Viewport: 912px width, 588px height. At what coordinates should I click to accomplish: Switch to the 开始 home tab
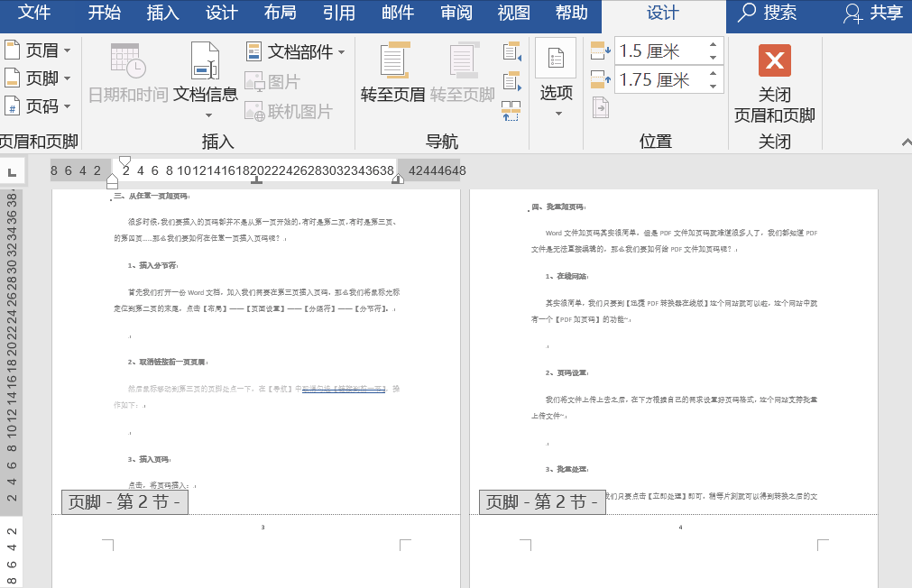104,13
